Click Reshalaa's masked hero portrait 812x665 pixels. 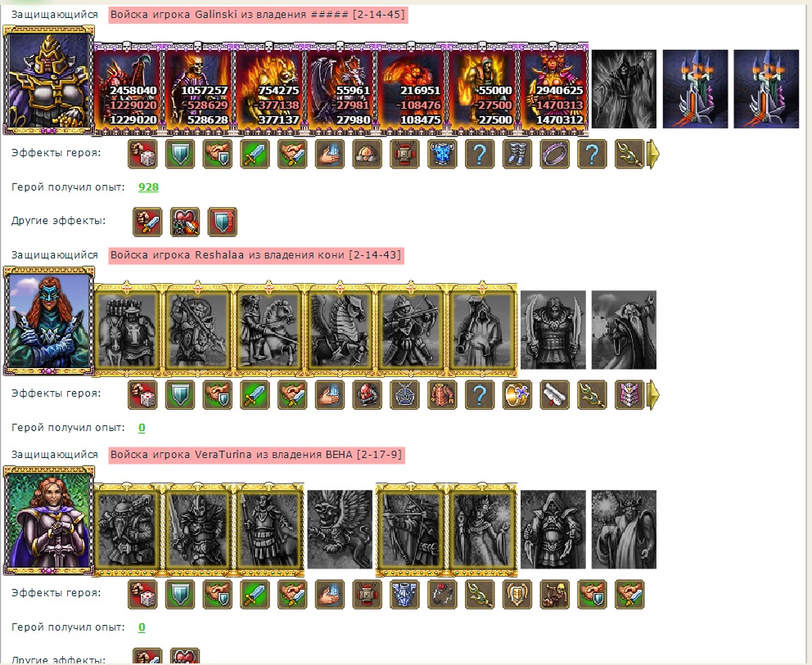click(48, 321)
